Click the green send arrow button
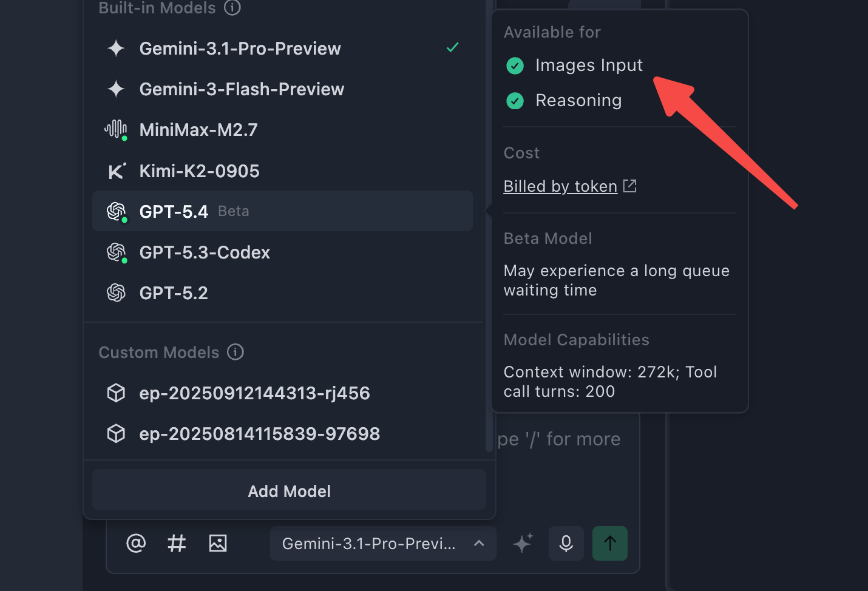 (x=610, y=543)
